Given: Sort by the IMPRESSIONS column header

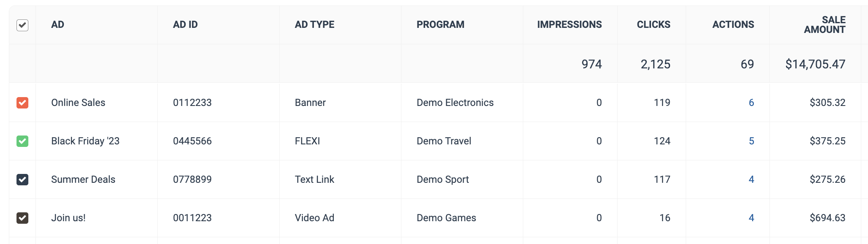Looking at the screenshot, I should tap(569, 24).
